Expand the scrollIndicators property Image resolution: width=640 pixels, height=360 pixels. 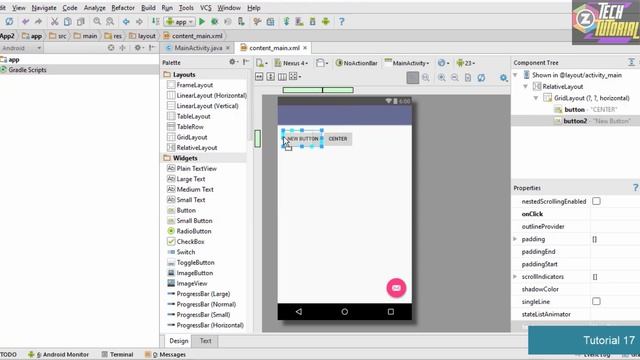pos(515,277)
